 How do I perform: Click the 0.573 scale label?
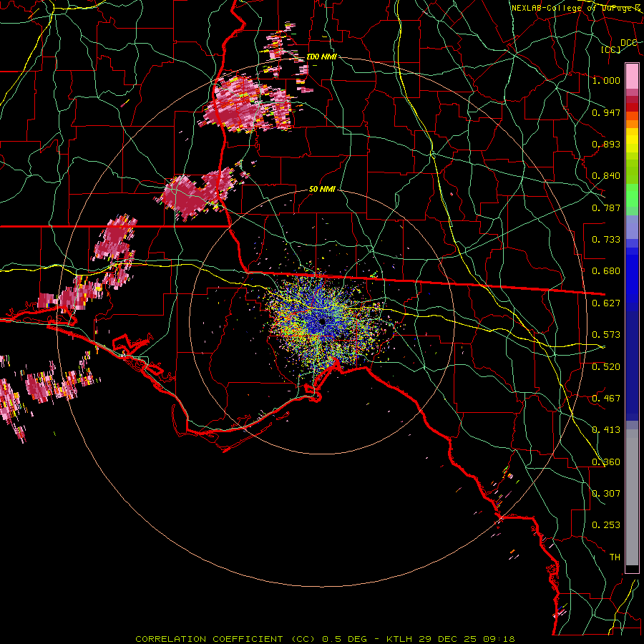[606, 335]
